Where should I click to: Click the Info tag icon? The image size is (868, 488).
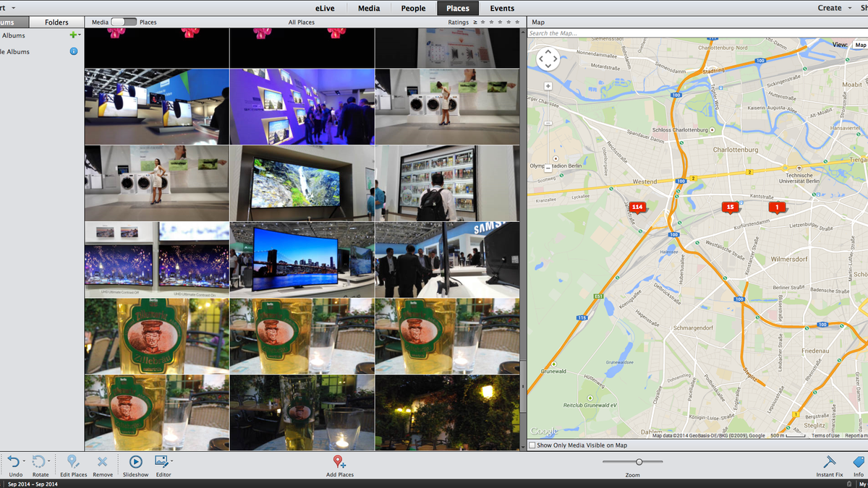pyautogui.click(x=859, y=461)
